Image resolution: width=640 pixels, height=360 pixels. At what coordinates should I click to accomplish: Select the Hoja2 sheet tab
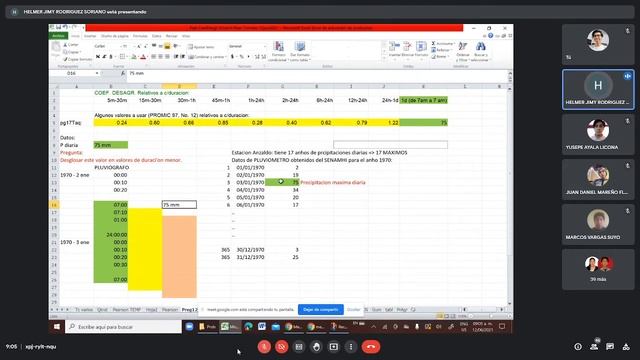coord(151,309)
